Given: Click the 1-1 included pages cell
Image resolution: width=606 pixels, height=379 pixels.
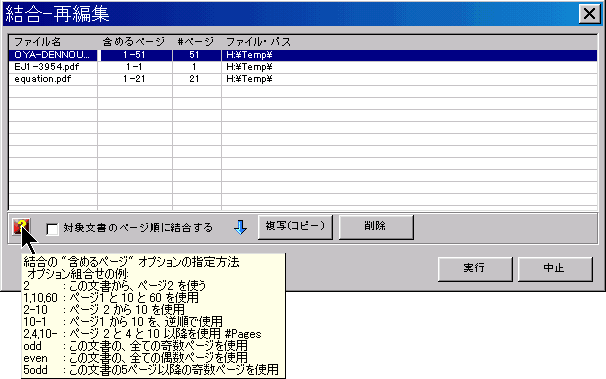Looking at the screenshot, I should 135,67.
